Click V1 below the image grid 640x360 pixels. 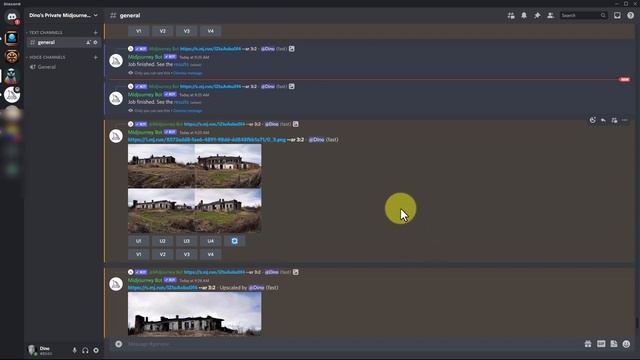click(x=138, y=254)
